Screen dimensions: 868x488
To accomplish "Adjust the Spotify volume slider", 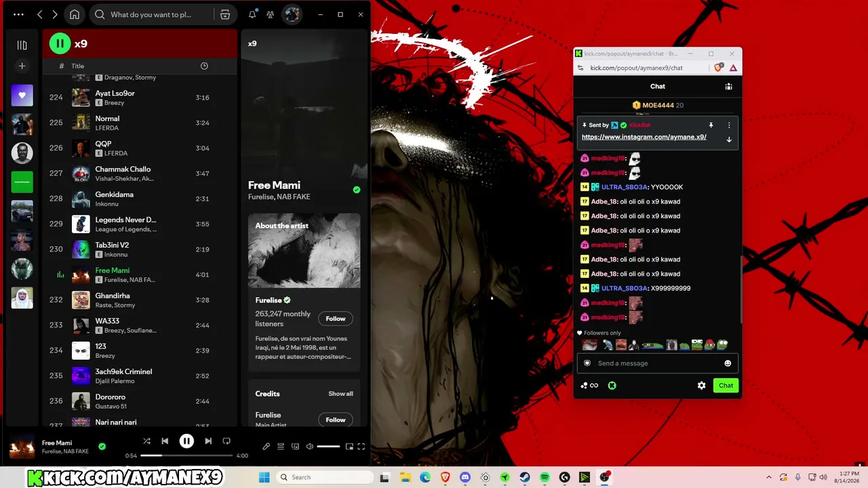I will coord(328,447).
